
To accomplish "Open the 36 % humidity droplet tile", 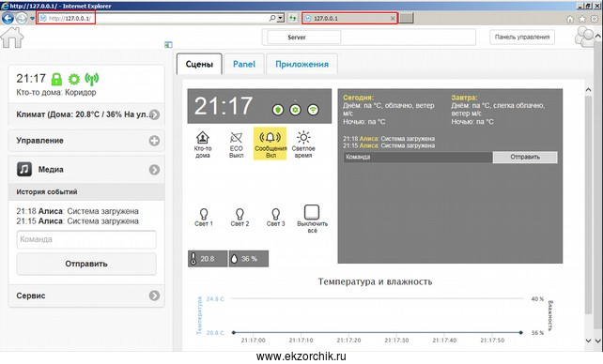I will pos(249,259).
